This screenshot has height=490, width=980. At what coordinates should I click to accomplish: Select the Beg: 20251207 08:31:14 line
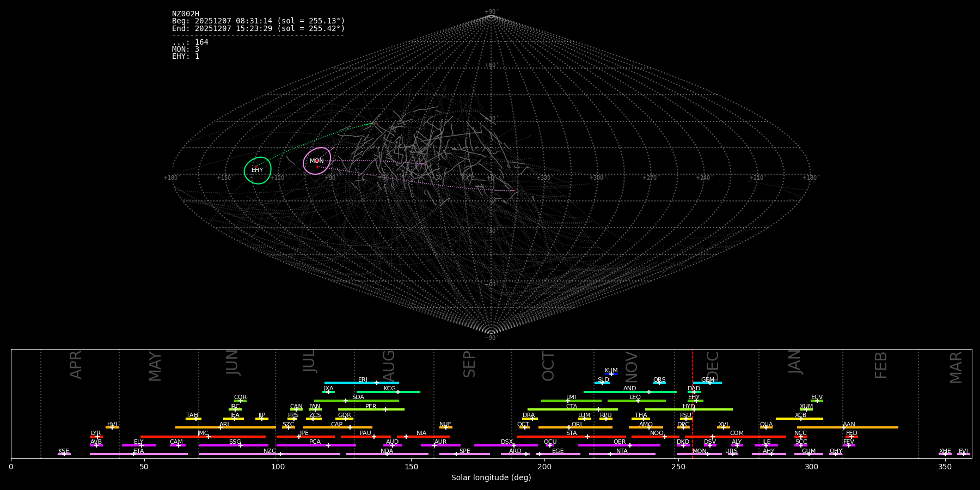pyautogui.click(x=259, y=21)
